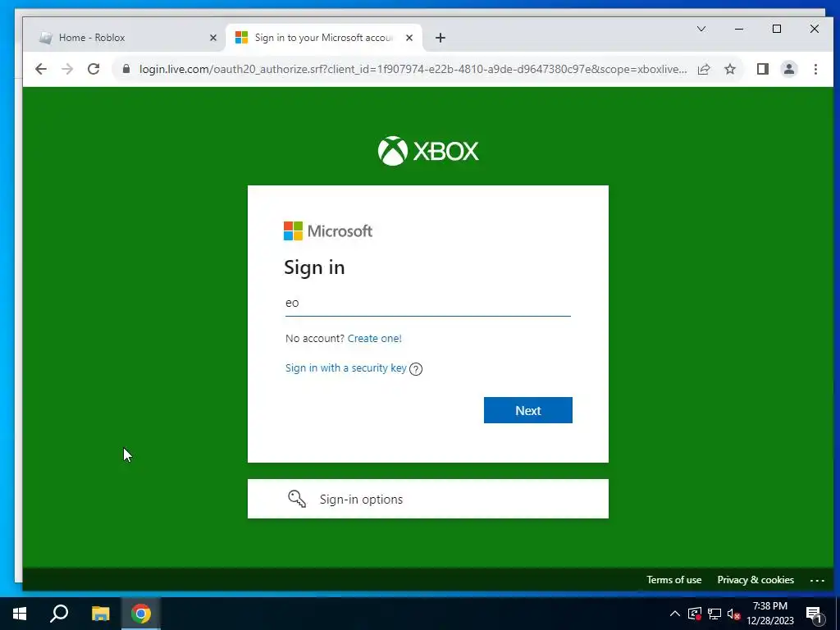Launch File Explorer from the taskbar

pos(100,614)
